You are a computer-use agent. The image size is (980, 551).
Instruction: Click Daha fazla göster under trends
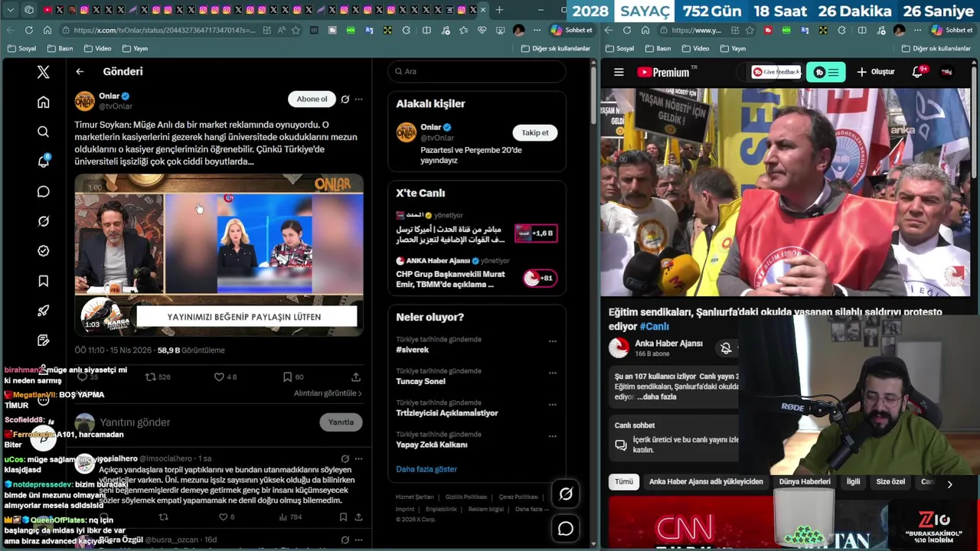426,469
